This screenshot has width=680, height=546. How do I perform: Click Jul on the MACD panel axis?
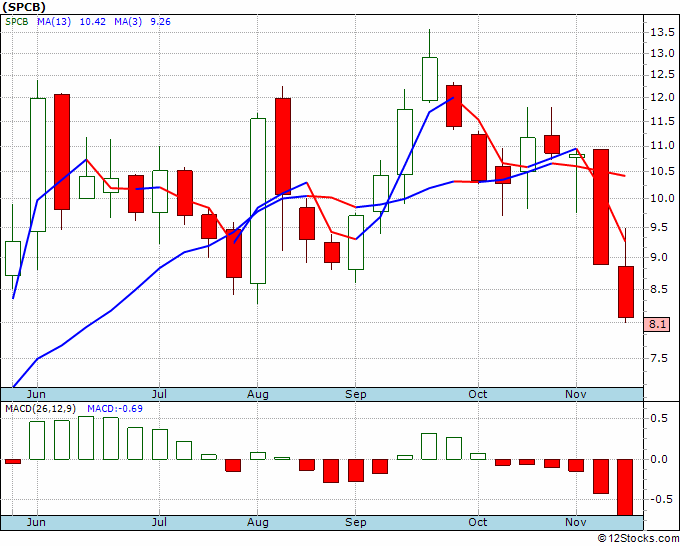tap(159, 522)
